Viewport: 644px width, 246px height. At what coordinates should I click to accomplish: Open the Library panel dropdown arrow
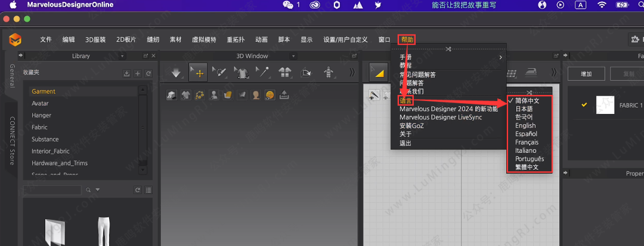pyautogui.click(x=122, y=56)
